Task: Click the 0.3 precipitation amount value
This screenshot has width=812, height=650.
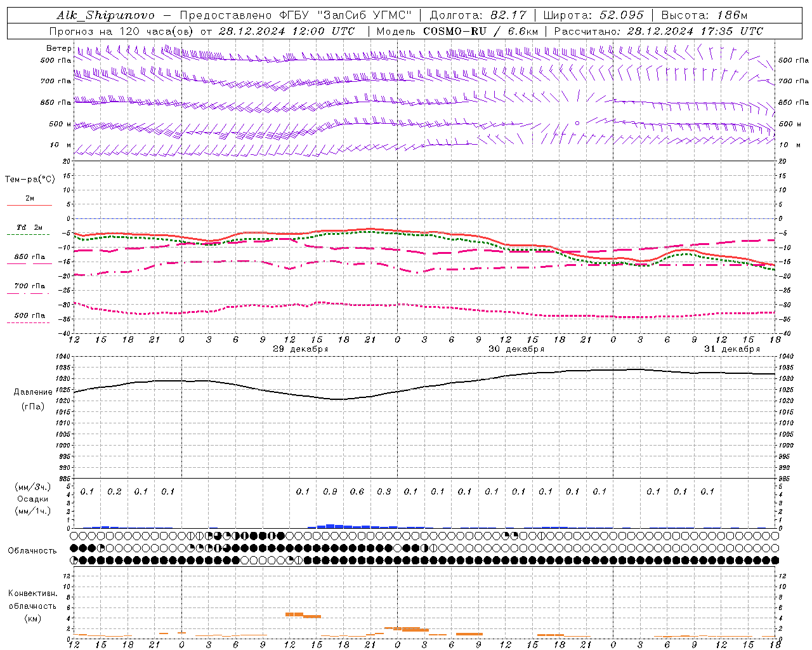Action: tap(384, 491)
